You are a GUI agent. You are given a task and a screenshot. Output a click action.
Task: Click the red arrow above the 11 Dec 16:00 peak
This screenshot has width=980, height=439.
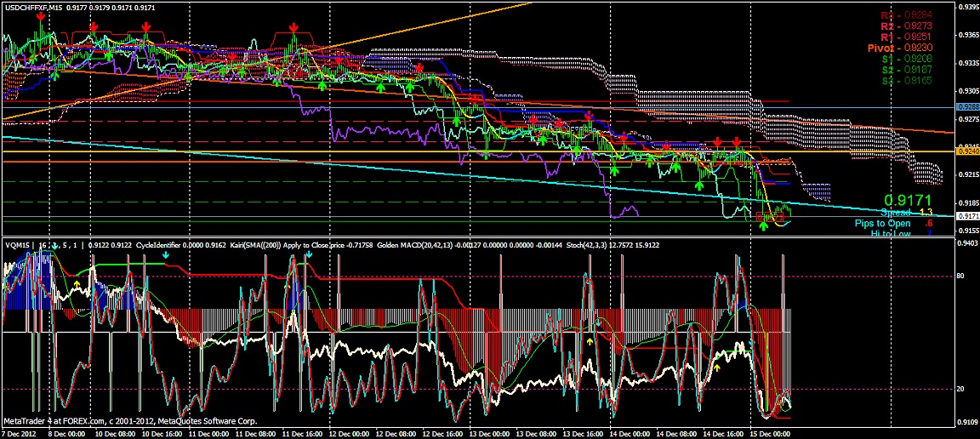295,29
